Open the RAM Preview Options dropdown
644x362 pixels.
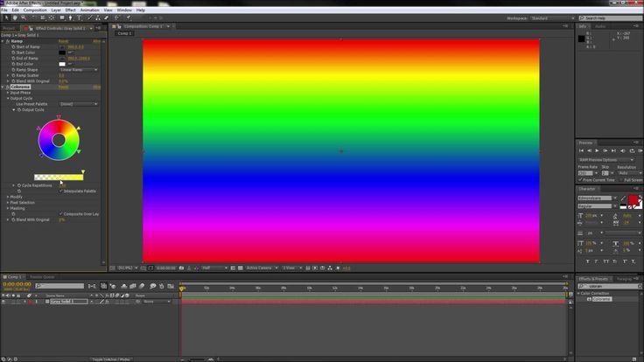pos(605,160)
